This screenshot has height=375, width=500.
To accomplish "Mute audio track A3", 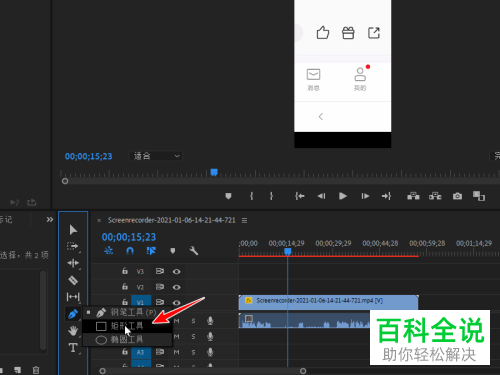I will [176, 352].
